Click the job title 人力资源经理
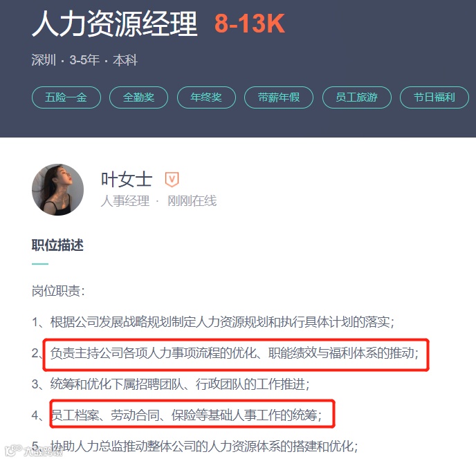 point(115,23)
